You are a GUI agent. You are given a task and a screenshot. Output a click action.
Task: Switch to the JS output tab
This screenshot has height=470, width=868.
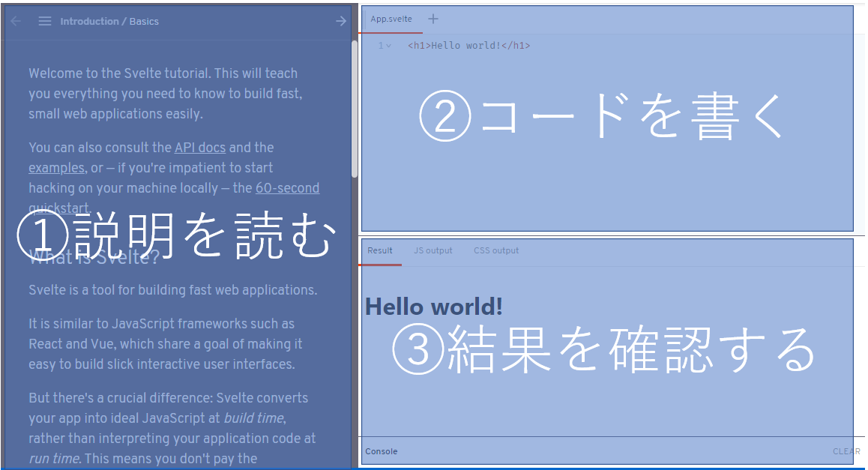coord(433,251)
